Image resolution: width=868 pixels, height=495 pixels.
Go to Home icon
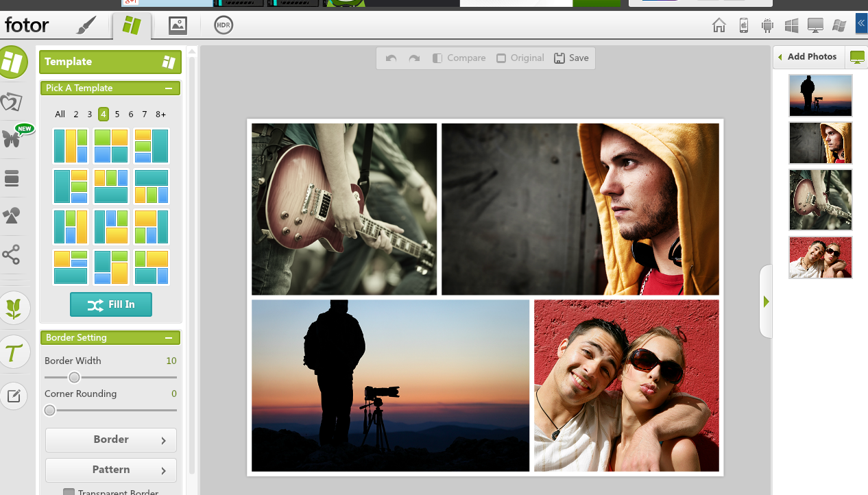coord(719,26)
